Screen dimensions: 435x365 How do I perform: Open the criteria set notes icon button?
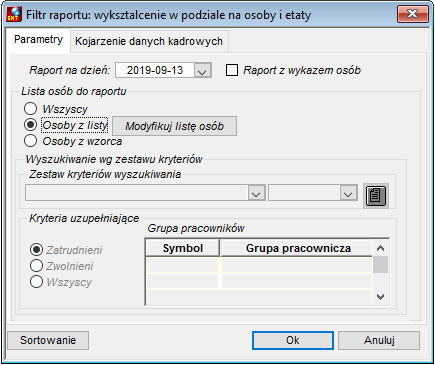tap(376, 196)
